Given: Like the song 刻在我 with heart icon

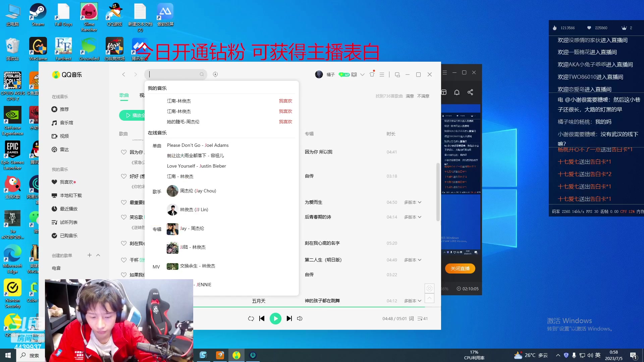Looking at the screenshot, I should (x=124, y=243).
